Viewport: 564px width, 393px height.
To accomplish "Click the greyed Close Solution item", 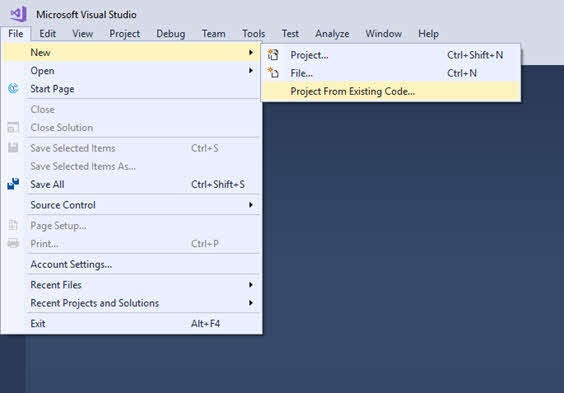I will pos(131,127).
